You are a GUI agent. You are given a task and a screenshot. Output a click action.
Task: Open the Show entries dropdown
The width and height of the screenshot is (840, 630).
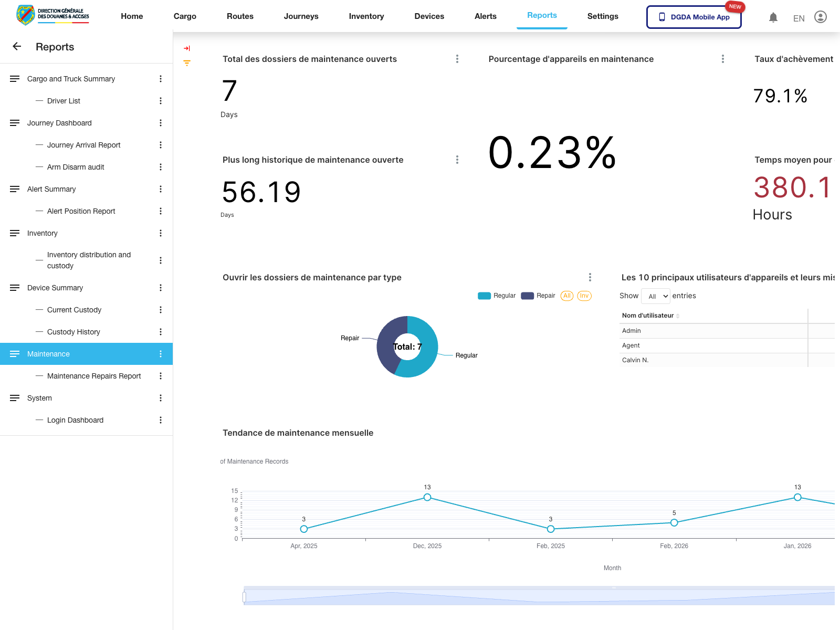pos(656,296)
